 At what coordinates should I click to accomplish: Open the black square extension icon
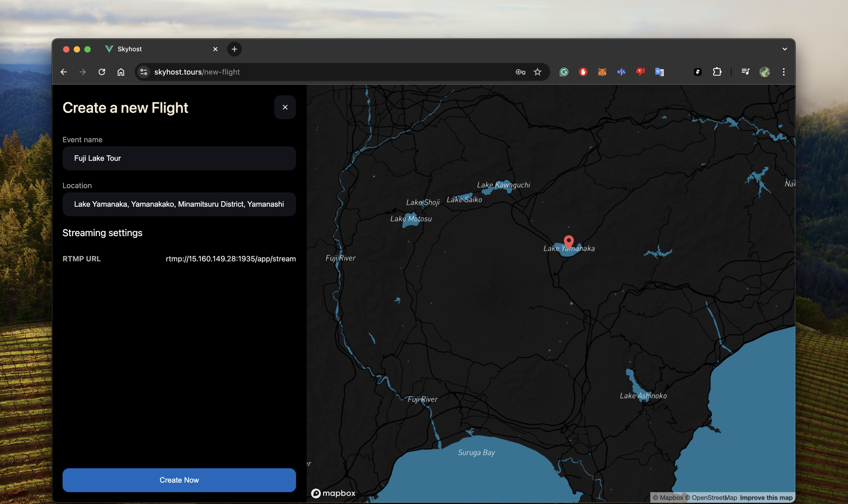[x=698, y=72]
